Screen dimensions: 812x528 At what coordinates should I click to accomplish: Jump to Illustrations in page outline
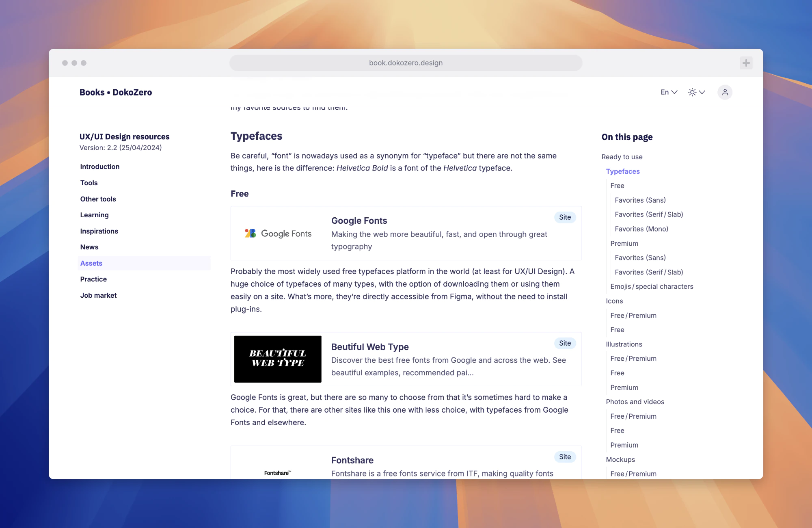624,344
